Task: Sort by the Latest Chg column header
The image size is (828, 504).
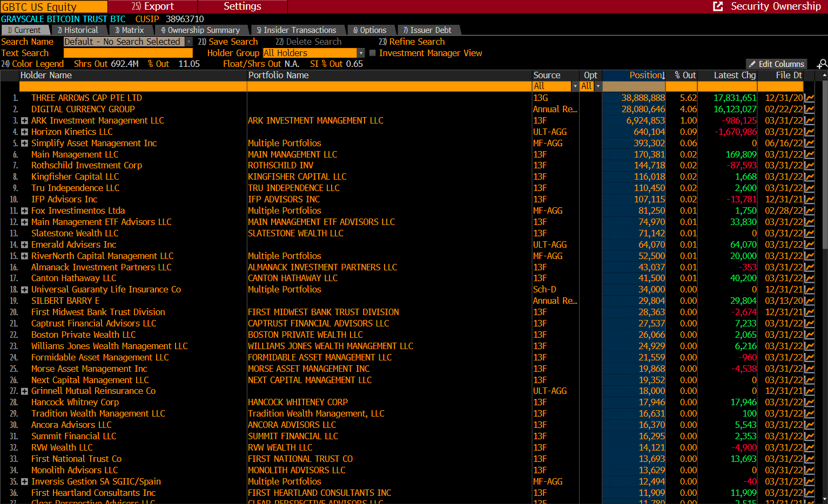Action: click(728, 76)
